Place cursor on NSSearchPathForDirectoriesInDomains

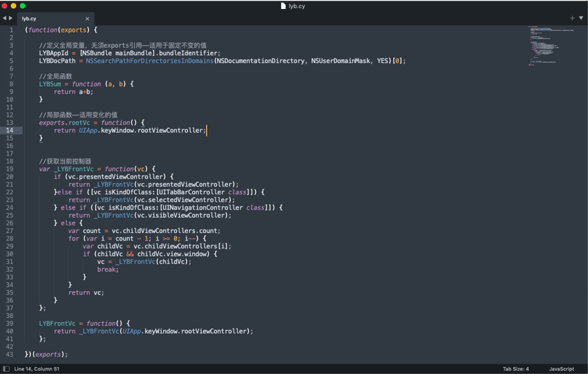coord(150,61)
